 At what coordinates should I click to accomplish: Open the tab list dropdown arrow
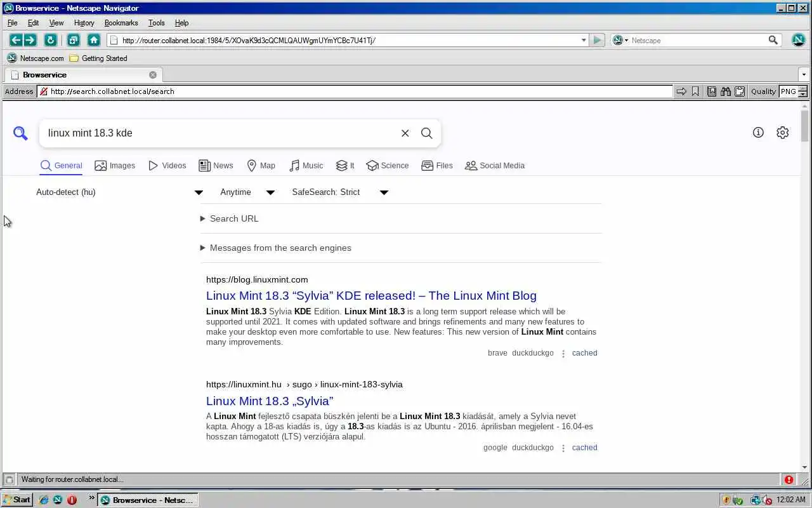point(804,75)
